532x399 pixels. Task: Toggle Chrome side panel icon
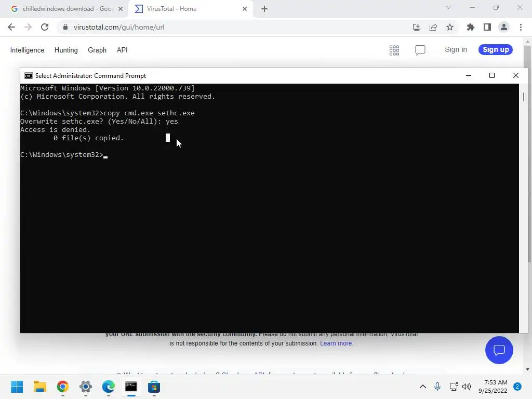tap(487, 27)
